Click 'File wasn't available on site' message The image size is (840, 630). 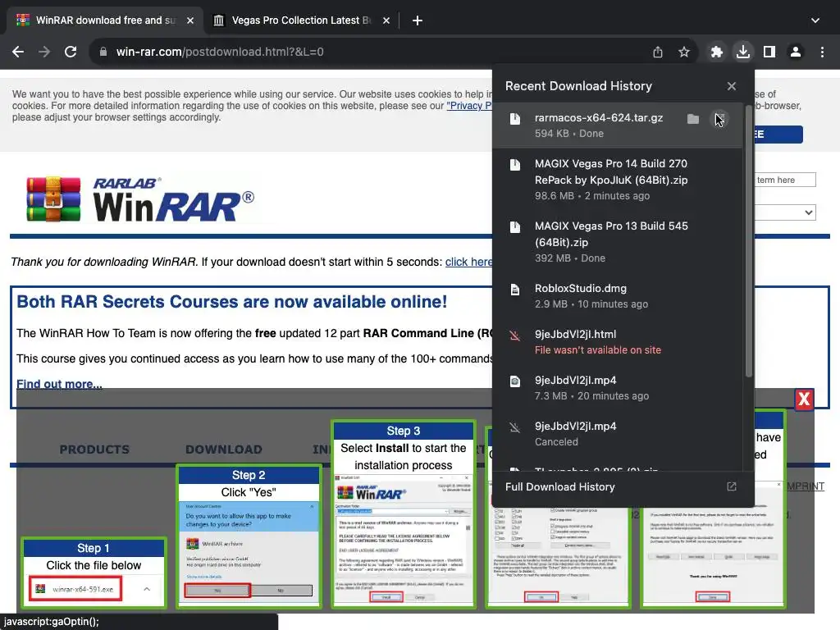(598, 349)
